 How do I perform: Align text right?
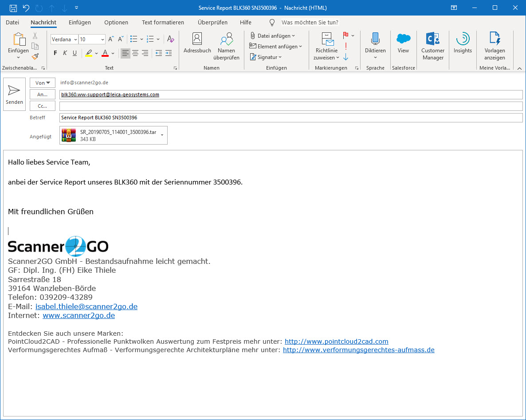(145, 53)
